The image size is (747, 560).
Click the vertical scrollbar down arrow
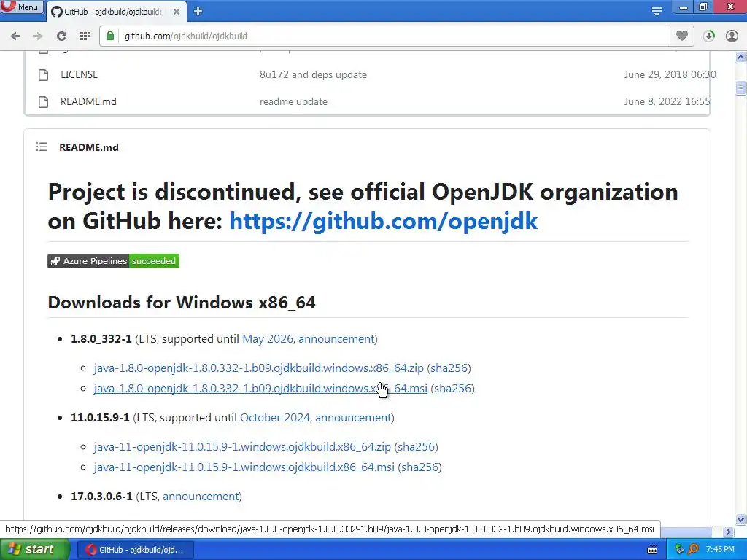coord(741,519)
